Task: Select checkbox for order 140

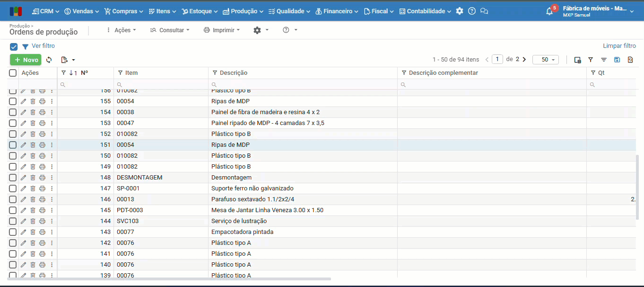Action: click(13, 265)
